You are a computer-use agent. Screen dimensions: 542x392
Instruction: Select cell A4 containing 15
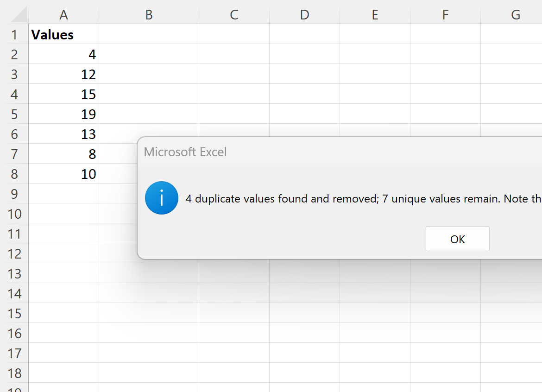pyautogui.click(x=63, y=94)
